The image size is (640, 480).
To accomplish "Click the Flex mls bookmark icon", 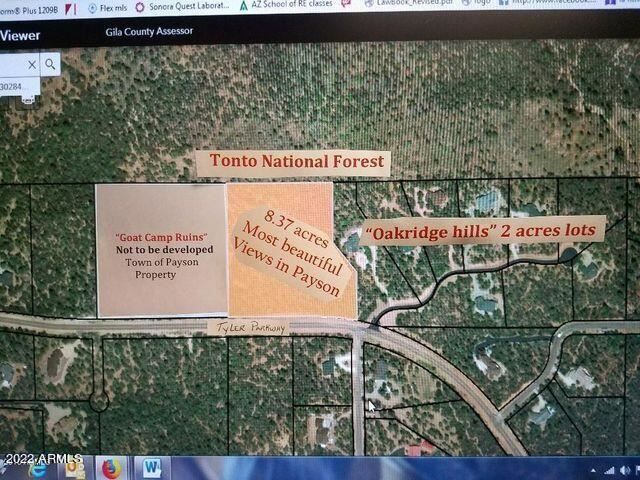I will tap(93, 8).
